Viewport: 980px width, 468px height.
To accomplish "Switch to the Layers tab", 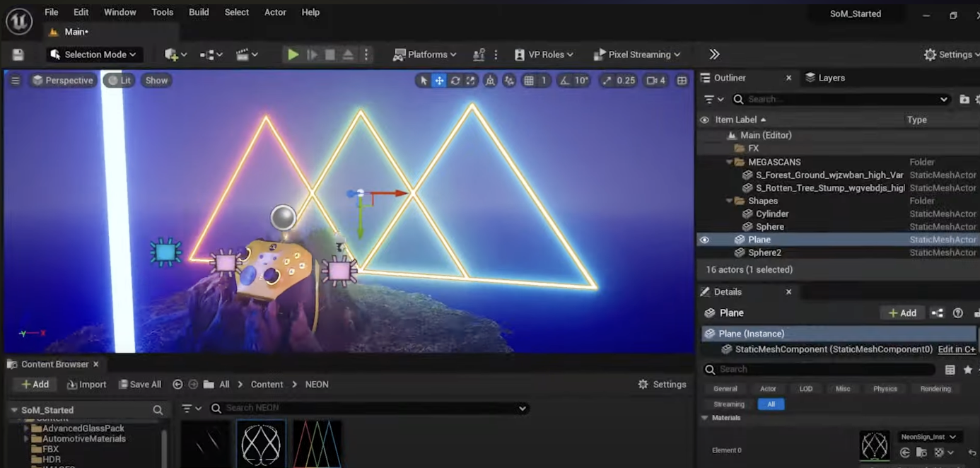I will pyautogui.click(x=825, y=78).
